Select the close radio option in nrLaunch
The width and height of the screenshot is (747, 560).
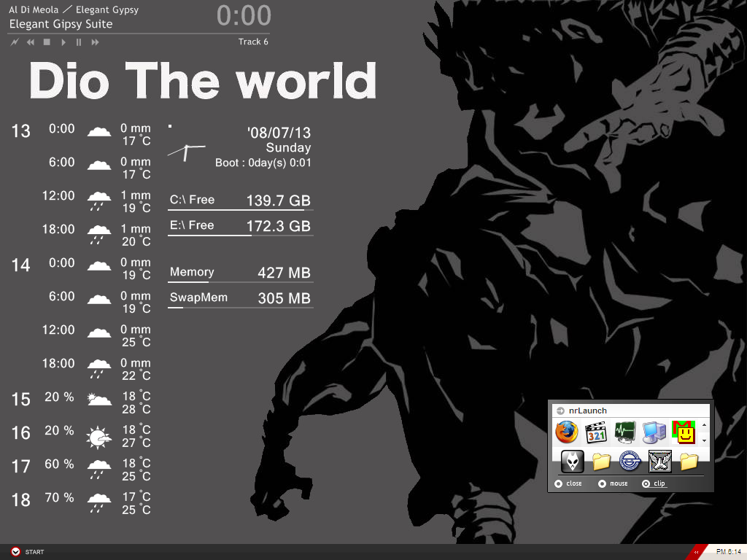click(559, 483)
